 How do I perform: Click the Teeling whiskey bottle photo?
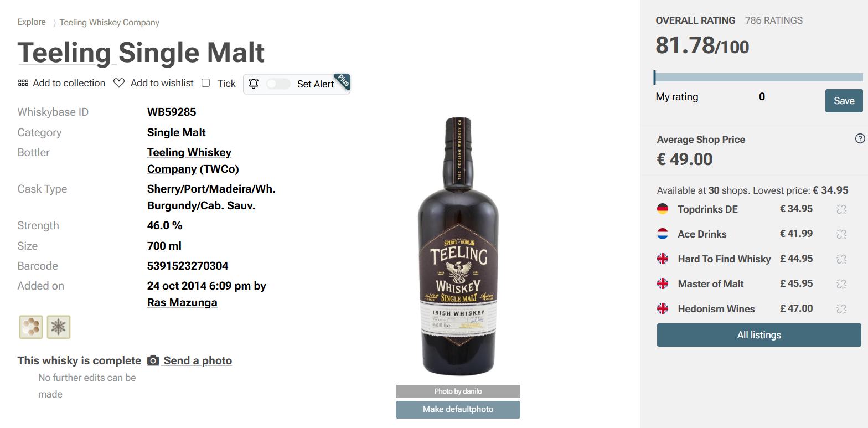458,246
